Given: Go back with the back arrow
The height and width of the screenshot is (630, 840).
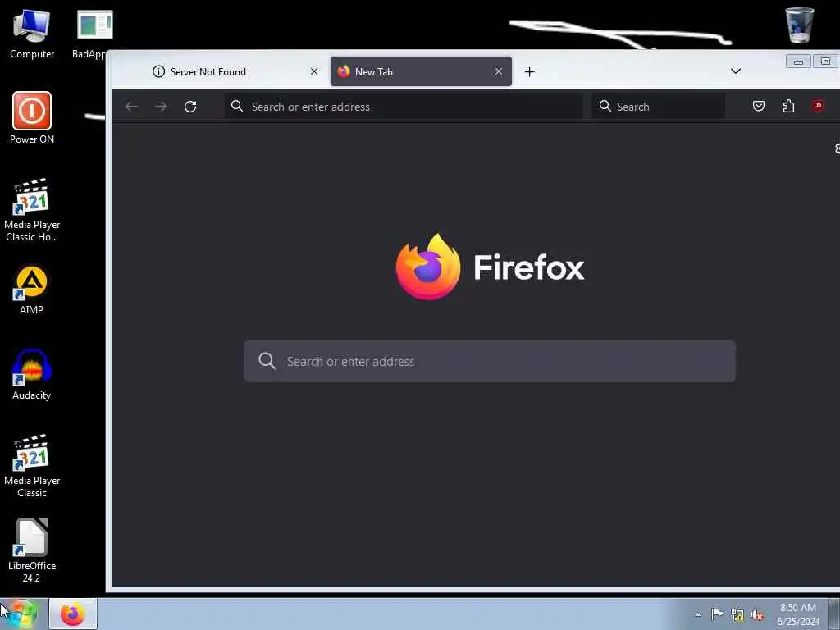Looking at the screenshot, I should (131, 107).
